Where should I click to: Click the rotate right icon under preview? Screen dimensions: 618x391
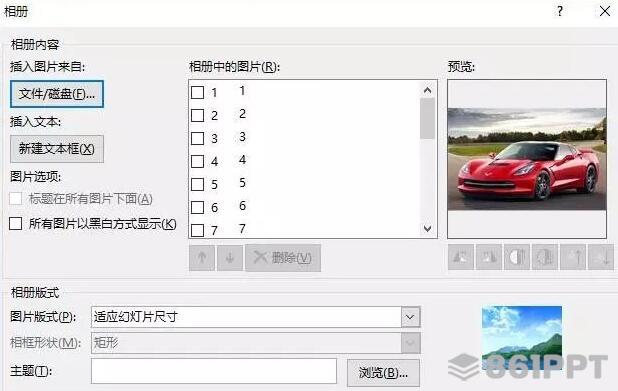tap(489, 257)
